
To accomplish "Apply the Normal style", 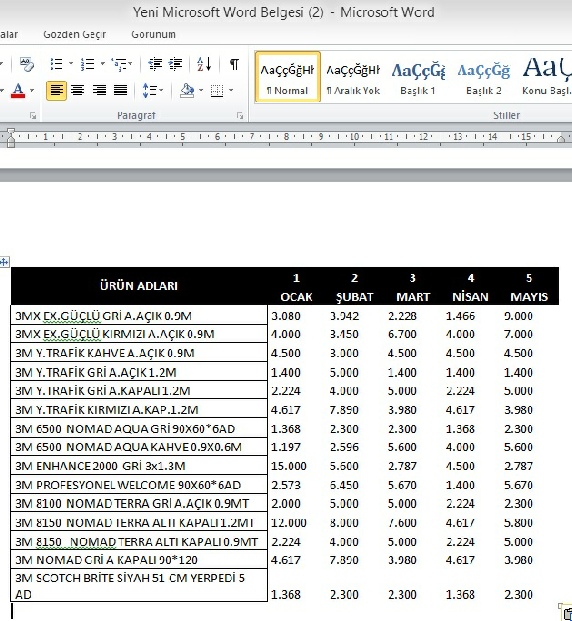I will coord(288,77).
